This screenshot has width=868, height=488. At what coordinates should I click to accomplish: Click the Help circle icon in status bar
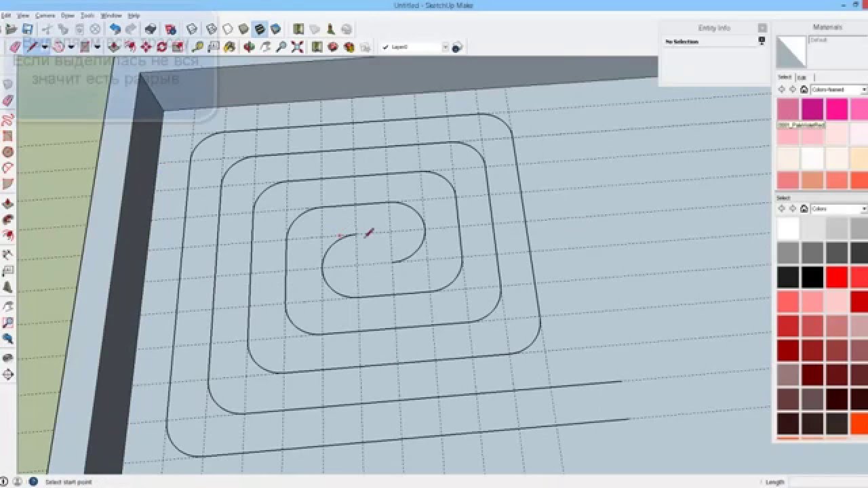[33, 482]
